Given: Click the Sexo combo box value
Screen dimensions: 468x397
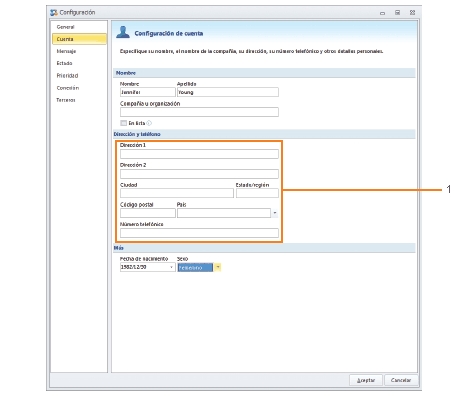Looking at the screenshot, I should [195, 267].
